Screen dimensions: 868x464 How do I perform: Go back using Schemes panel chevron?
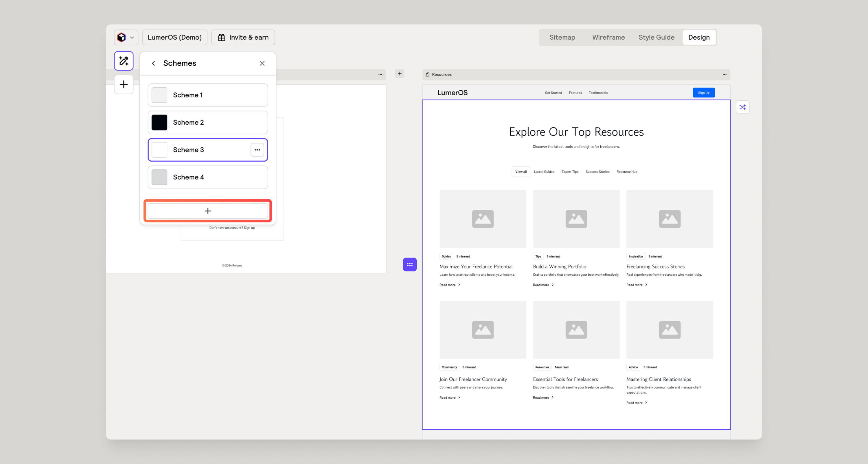click(x=154, y=63)
